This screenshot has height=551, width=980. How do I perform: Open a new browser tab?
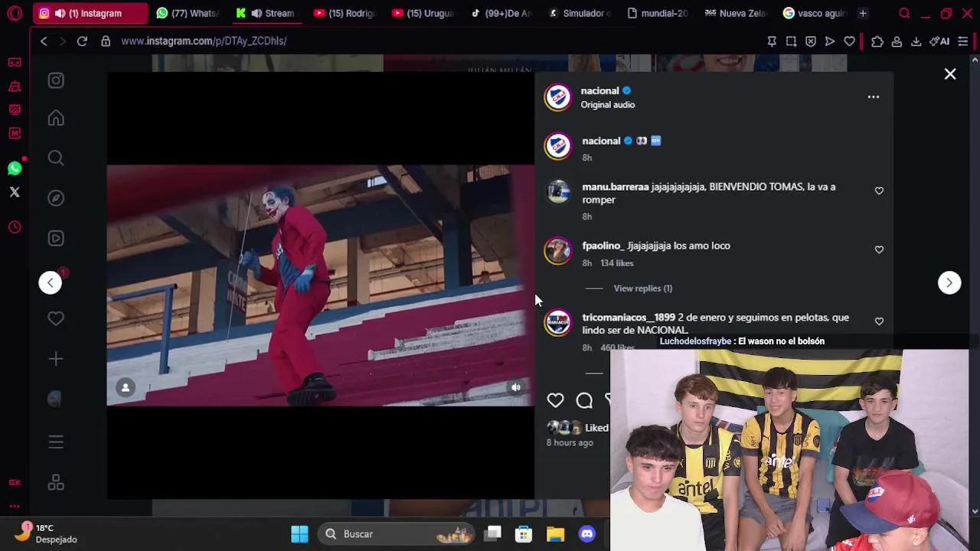863,13
